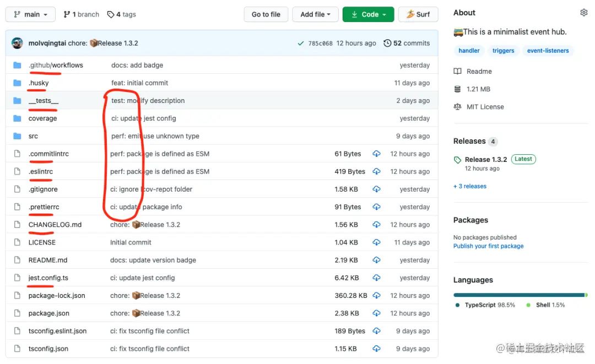
Task: Download LICENSE via cloud icon
Action: tap(376, 242)
